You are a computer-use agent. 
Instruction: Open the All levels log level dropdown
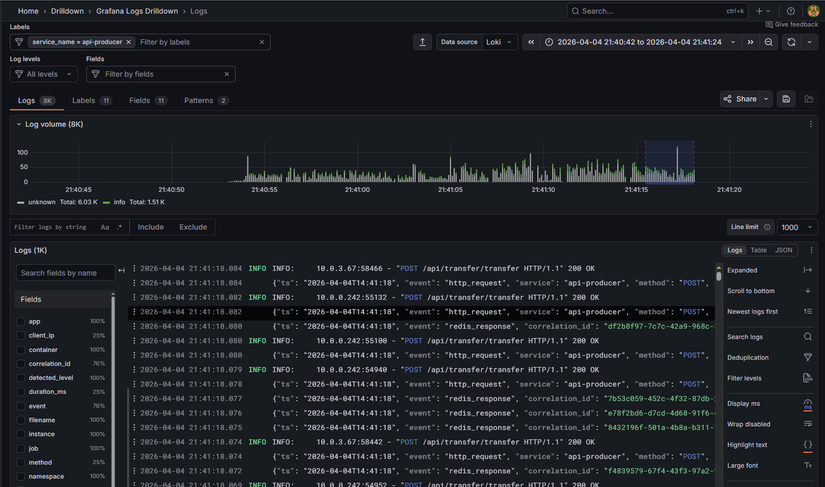(x=43, y=74)
